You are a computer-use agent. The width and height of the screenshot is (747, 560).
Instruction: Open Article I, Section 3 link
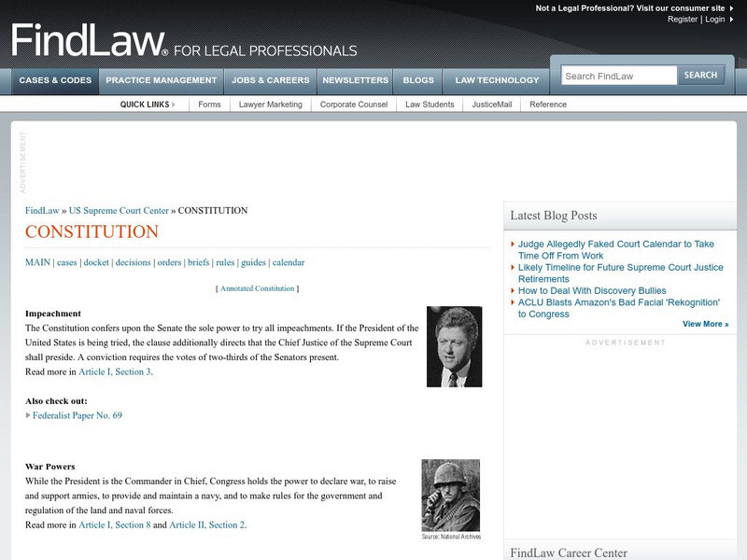coord(115,371)
